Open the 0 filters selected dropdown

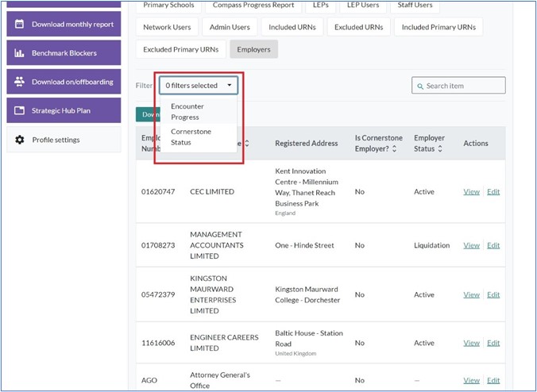[x=198, y=86]
